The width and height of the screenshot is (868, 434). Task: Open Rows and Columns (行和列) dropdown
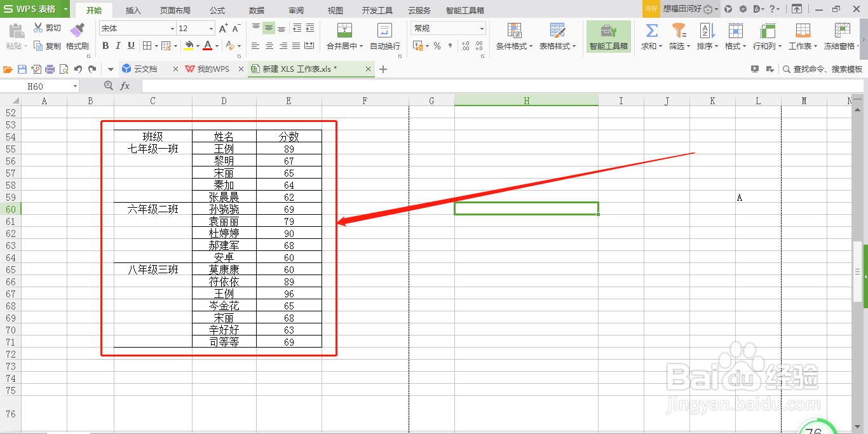pyautogui.click(x=766, y=36)
